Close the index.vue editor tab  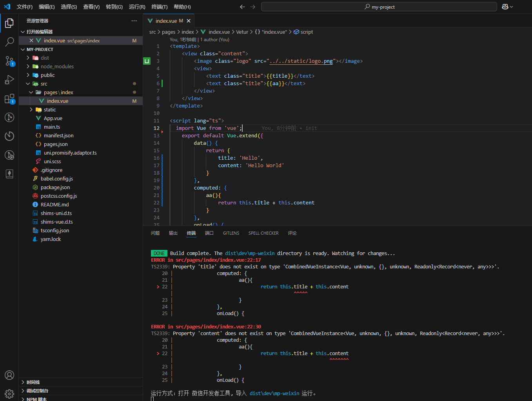pyautogui.click(x=189, y=21)
